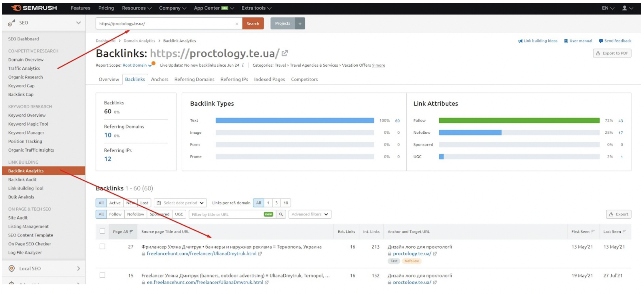Screen dimensions: 644x294
Task: Switch to the Indexed Pages tab
Action: tap(269, 79)
